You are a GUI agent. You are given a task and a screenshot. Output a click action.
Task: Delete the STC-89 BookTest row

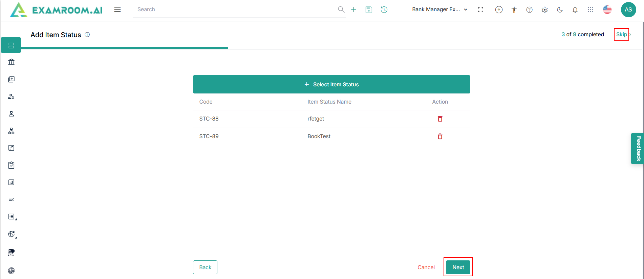[x=440, y=136]
